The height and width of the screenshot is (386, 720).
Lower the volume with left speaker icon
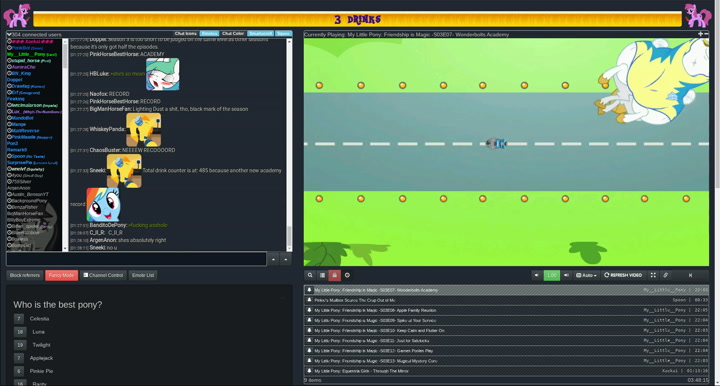[536, 275]
